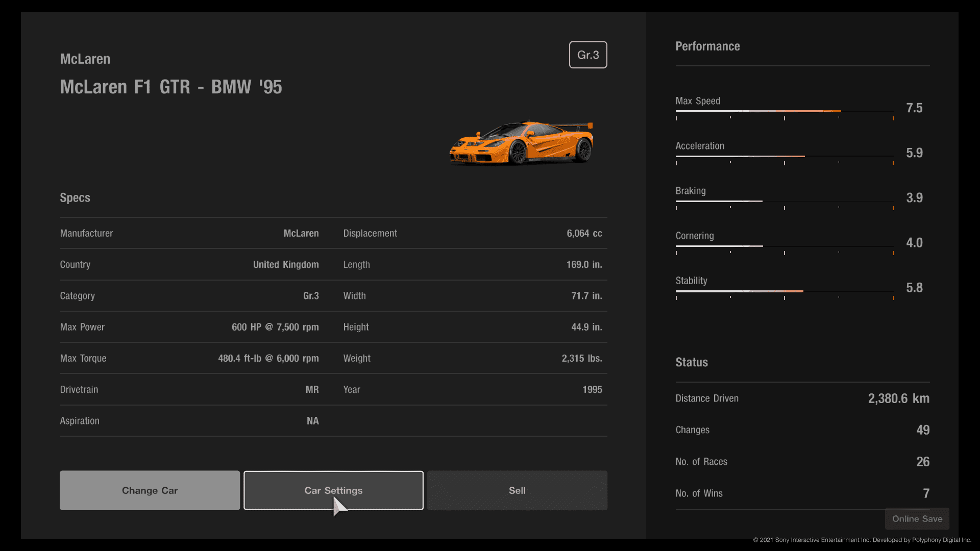
Task: Click the Cornering performance bar
Action: [x=785, y=246]
